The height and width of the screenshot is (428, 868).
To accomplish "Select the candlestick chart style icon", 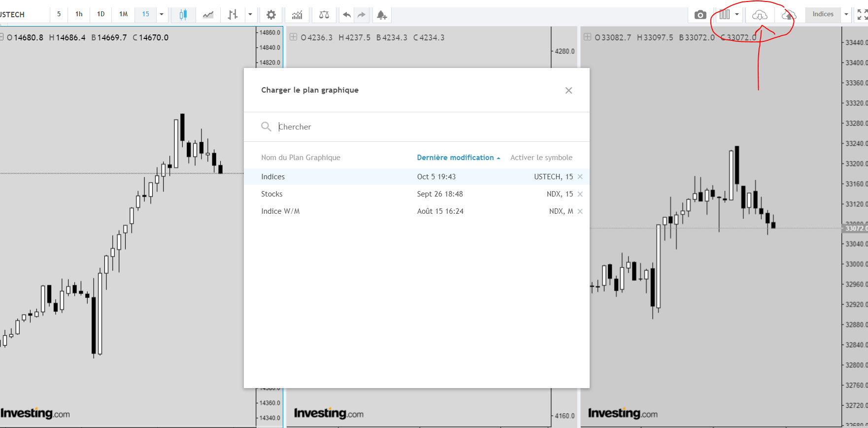I will click(183, 15).
